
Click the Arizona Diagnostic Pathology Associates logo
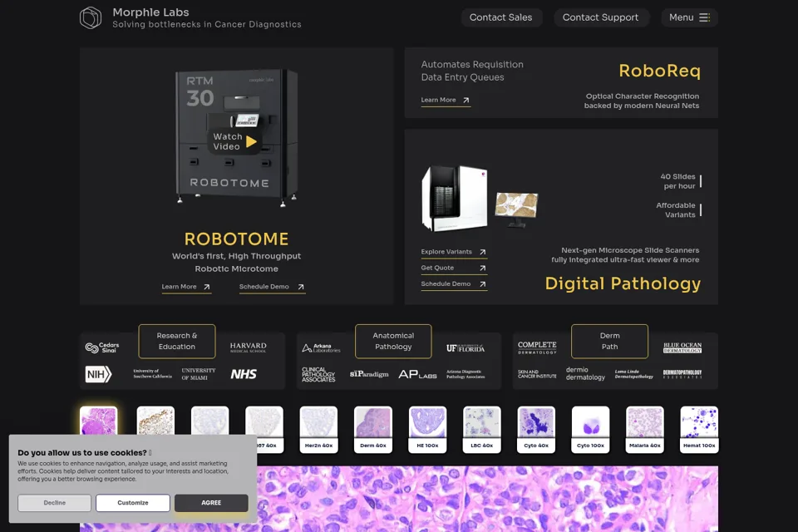[465, 374]
